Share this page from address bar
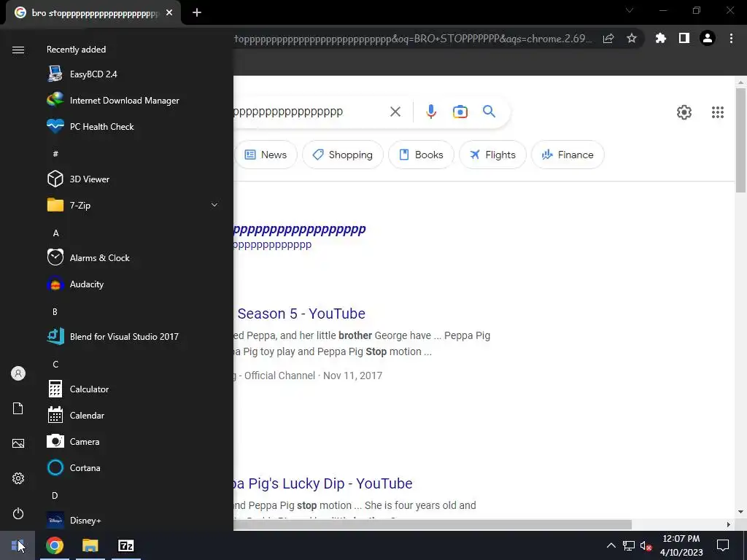The height and width of the screenshot is (560, 747). pos(608,39)
